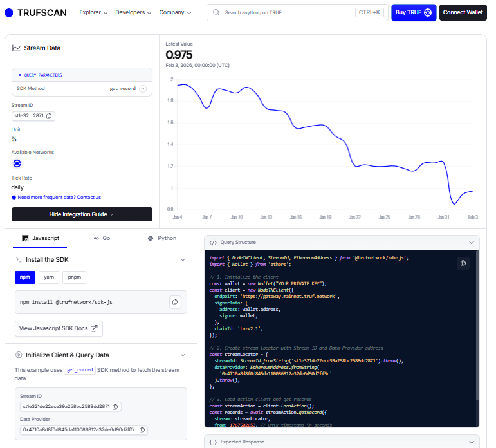Click the Latest Value 0.975 text
Screen dimensions: 496x448
pos(179,55)
